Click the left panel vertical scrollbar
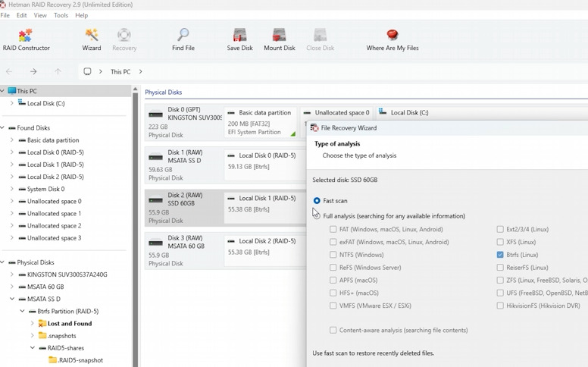This screenshot has width=588, height=367. tap(136, 229)
